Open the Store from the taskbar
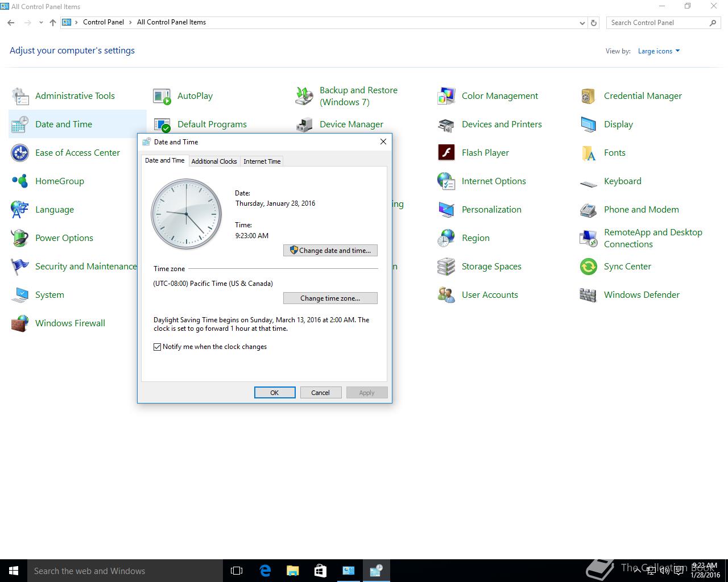The width and height of the screenshot is (728, 582). click(x=320, y=571)
